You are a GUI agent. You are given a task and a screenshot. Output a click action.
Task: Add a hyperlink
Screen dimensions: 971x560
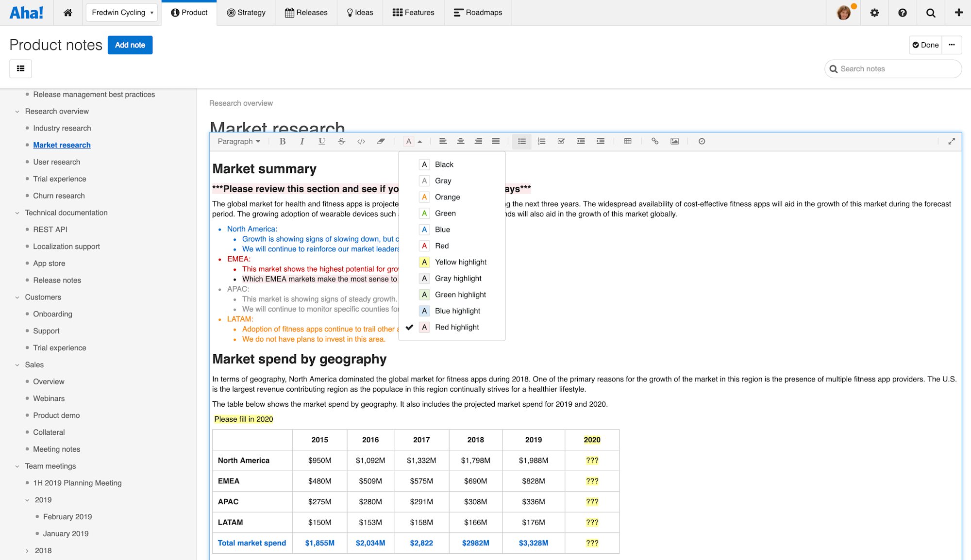coord(655,141)
